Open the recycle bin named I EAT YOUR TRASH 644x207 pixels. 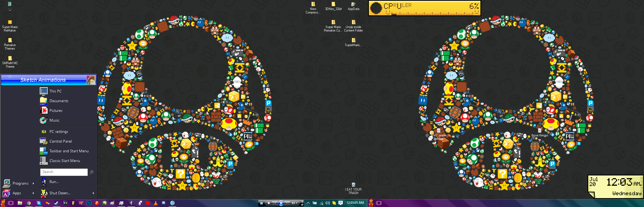pyautogui.click(x=353, y=185)
